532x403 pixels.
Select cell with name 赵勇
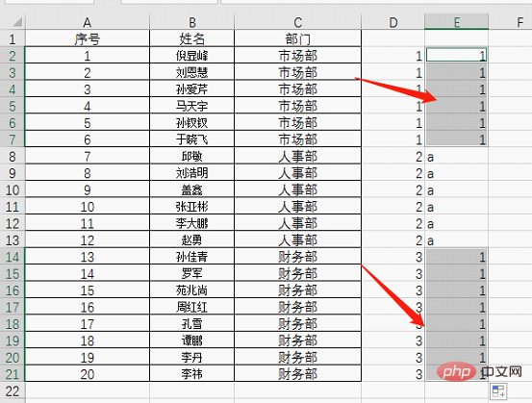pos(191,240)
